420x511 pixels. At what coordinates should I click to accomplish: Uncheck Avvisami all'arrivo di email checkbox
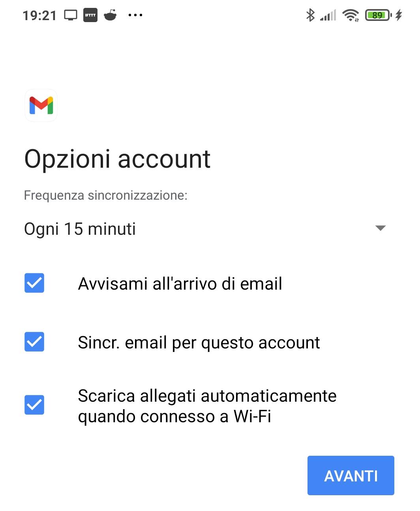pyautogui.click(x=34, y=283)
